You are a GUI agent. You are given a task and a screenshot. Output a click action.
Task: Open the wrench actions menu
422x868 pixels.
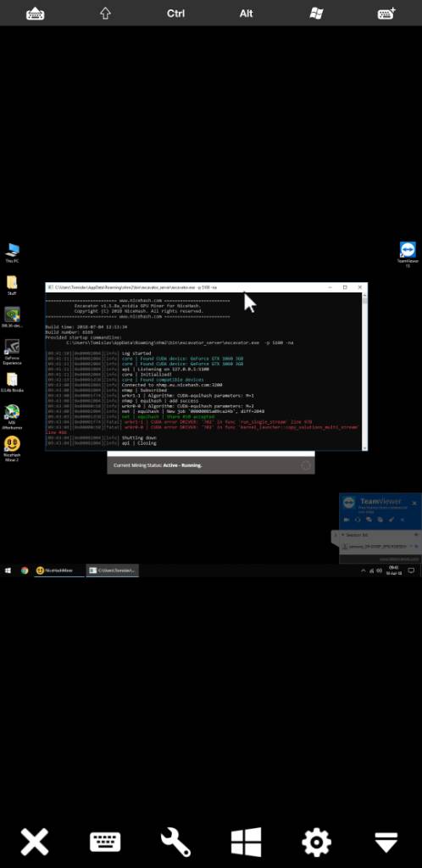pyautogui.click(x=176, y=842)
